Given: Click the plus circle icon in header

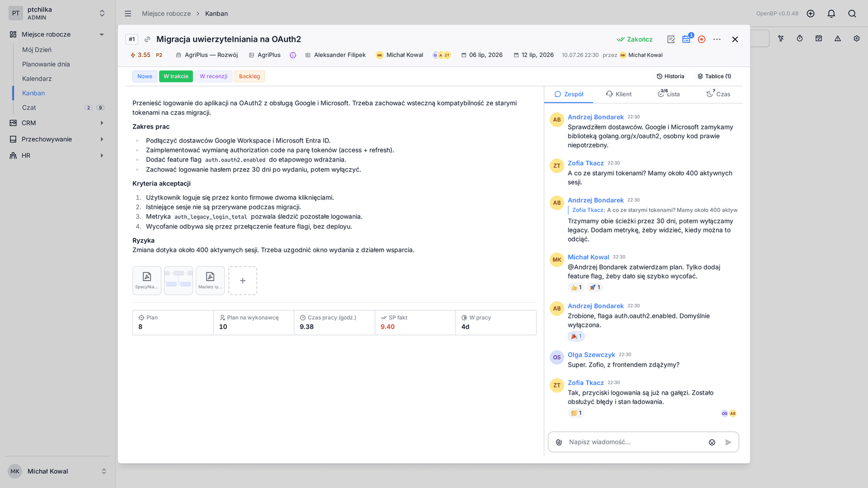Looking at the screenshot, I should tap(810, 14).
